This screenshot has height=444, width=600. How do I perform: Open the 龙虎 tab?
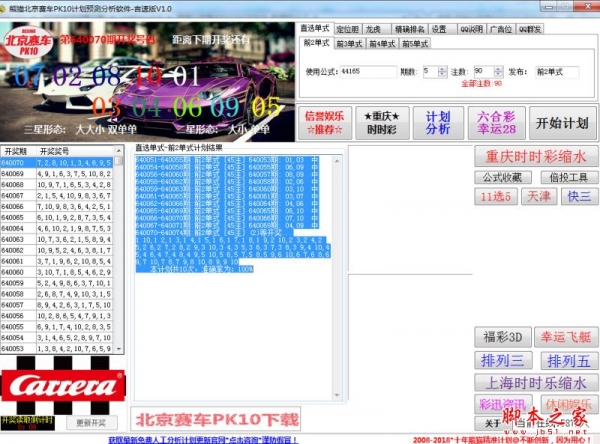[376, 29]
